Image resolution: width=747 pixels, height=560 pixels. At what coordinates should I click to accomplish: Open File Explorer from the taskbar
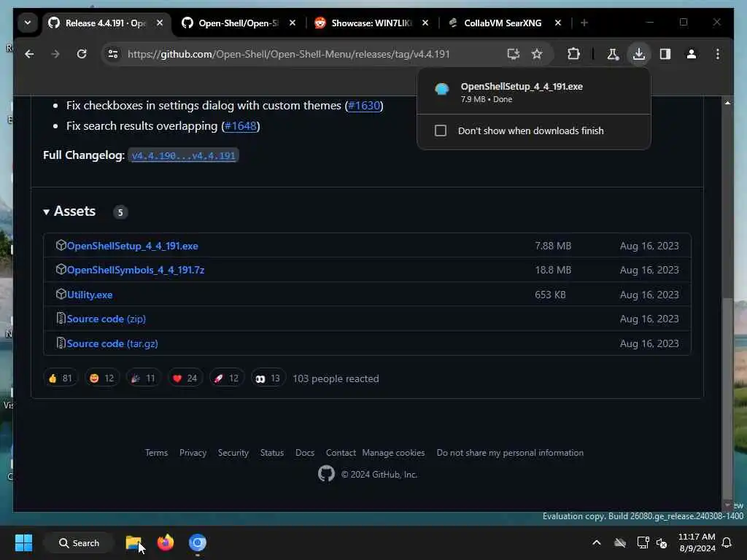pyautogui.click(x=134, y=542)
